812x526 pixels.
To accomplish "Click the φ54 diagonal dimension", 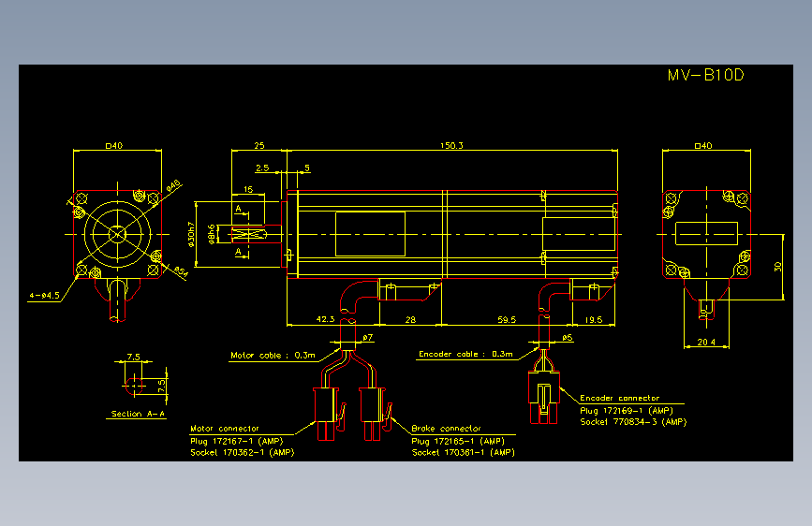I will click(x=181, y=271).
